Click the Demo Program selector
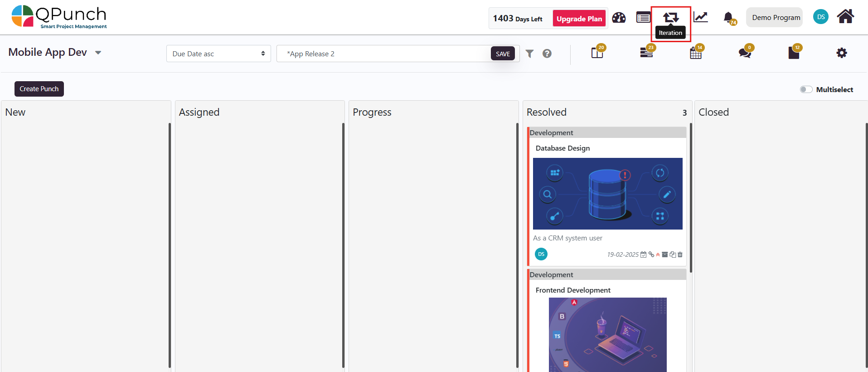Screen dimensions: 868x372 pos(774,17)
